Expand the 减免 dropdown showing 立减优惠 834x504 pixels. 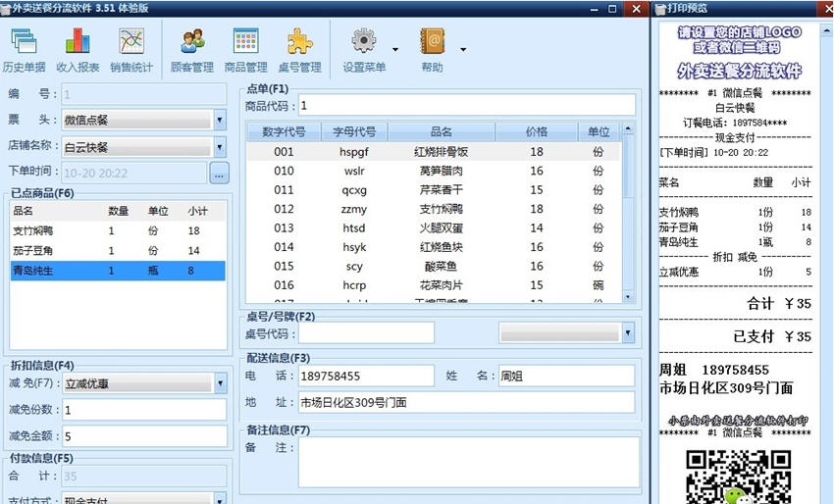click(220, 383)
